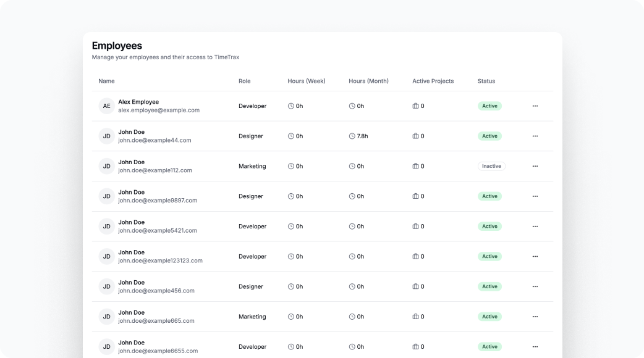This screenshot has height=358, width=644.
Task: Click JD avatar beside john.doe@example456.com
Action: (x=106, y=286)
